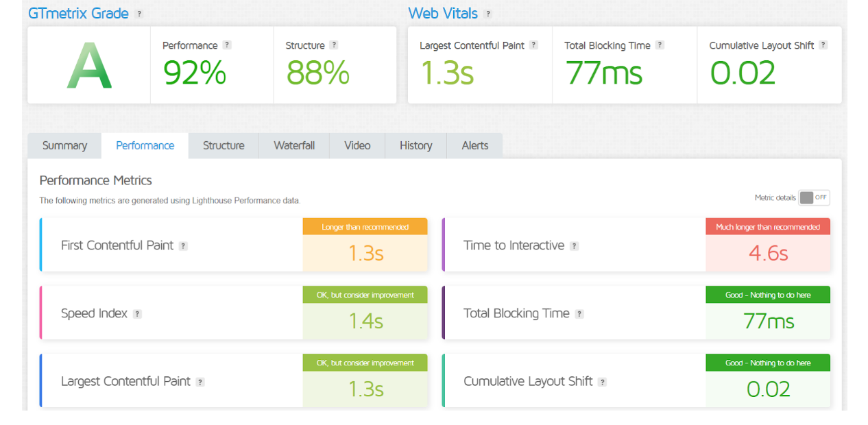Switch to the Summary tab
The width and height of the screenshot is (868, 425).
[x=64, y=145]
